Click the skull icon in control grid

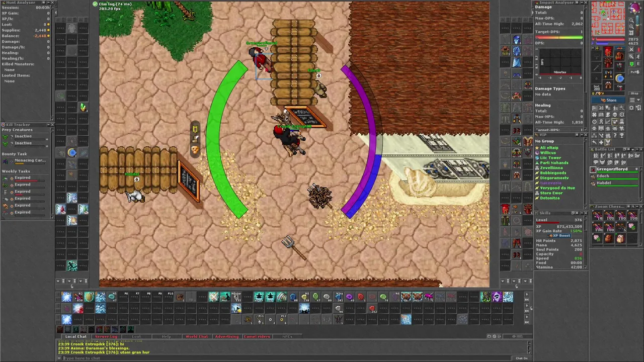coord(615,115)
